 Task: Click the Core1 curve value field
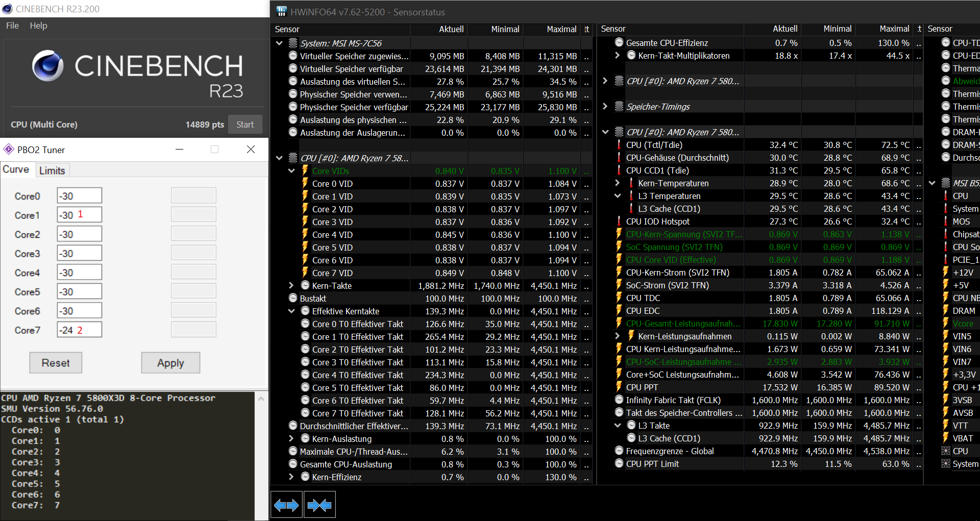click(79, 215)
